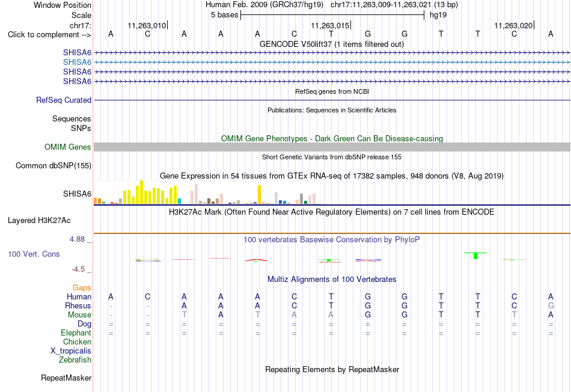Click the X_tropicalis species row label
This screenshot has height=392, width=571.
[x=71, y=351]
